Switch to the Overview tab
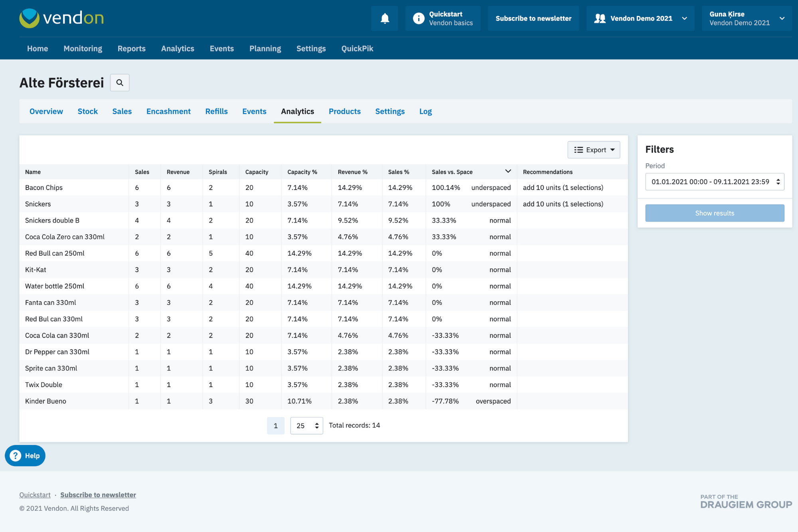Image resolution: width=798 pixels, height=532 pixels. point(46,111)
